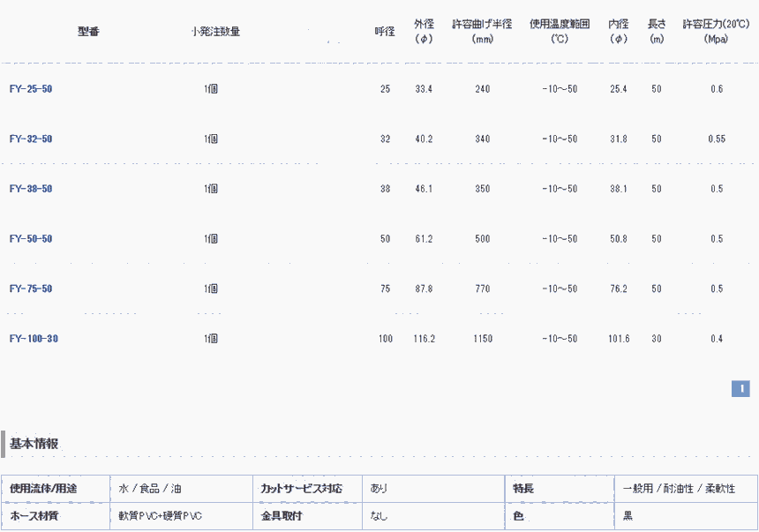
Task: Click the 内径 (φ) column header
Action: (618, 32)
